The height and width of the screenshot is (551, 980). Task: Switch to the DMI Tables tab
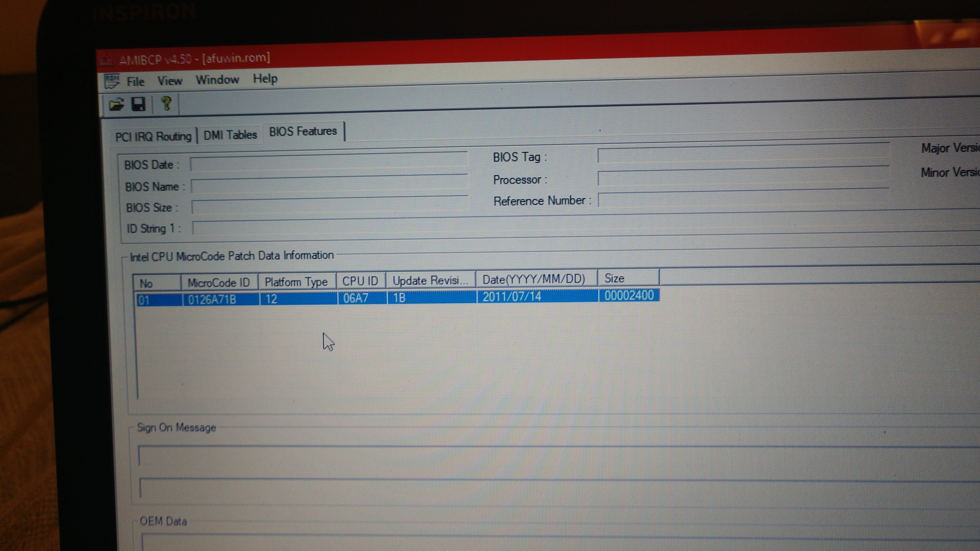230,135
